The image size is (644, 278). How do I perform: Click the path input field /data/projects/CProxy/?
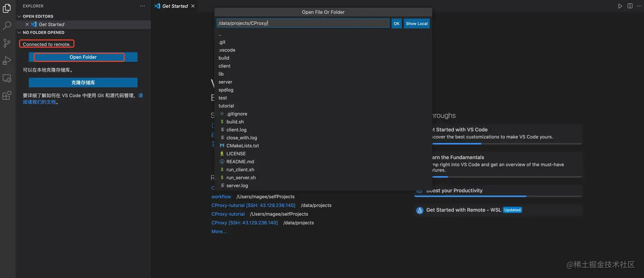click(303, 23)
